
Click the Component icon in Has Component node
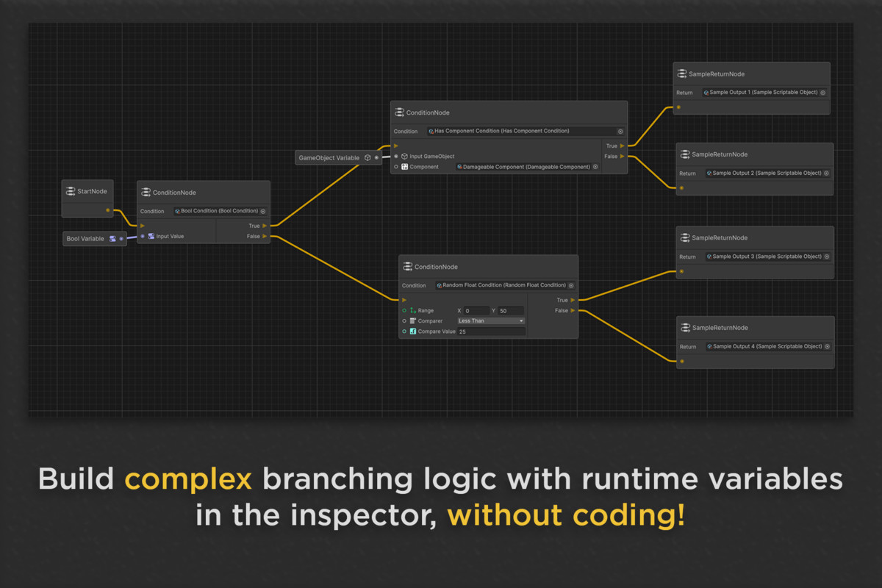405,167
